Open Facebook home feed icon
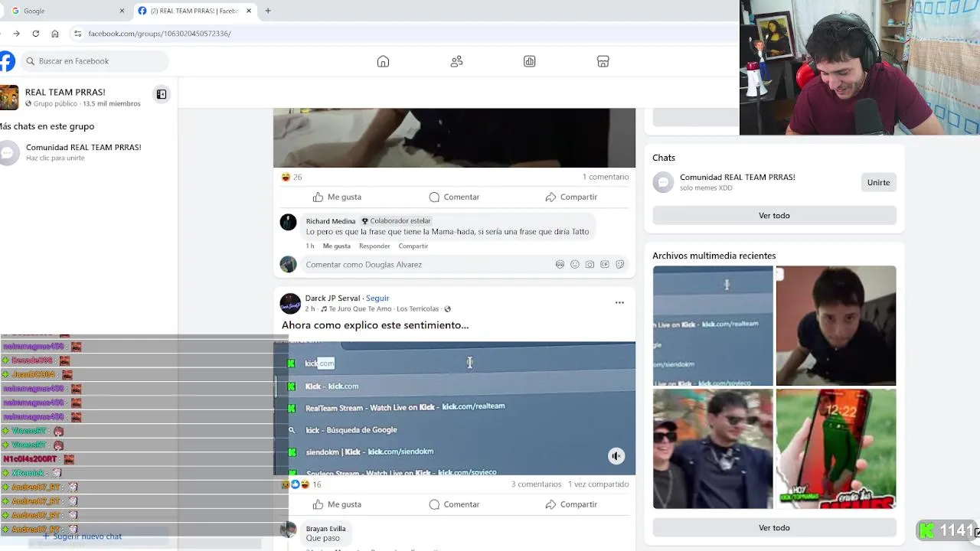 (x=383, y=61)
